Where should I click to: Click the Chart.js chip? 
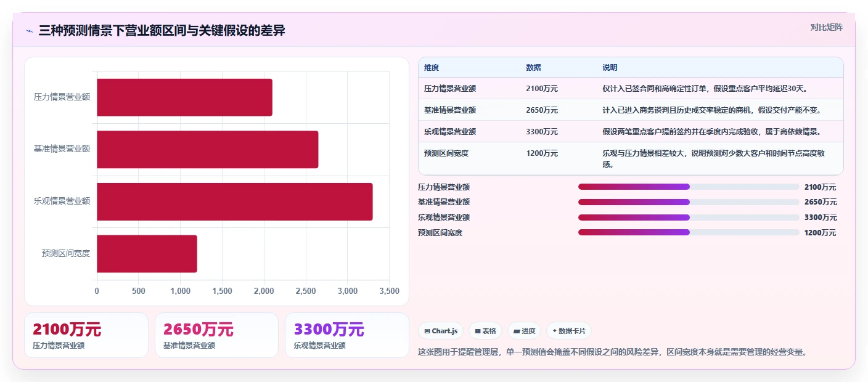pos(441,331)
